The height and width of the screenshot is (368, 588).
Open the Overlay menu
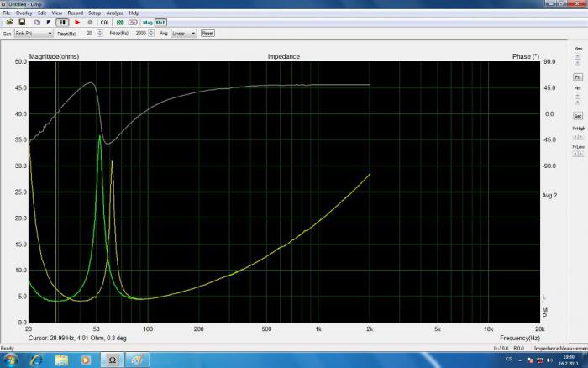point(24,13)
